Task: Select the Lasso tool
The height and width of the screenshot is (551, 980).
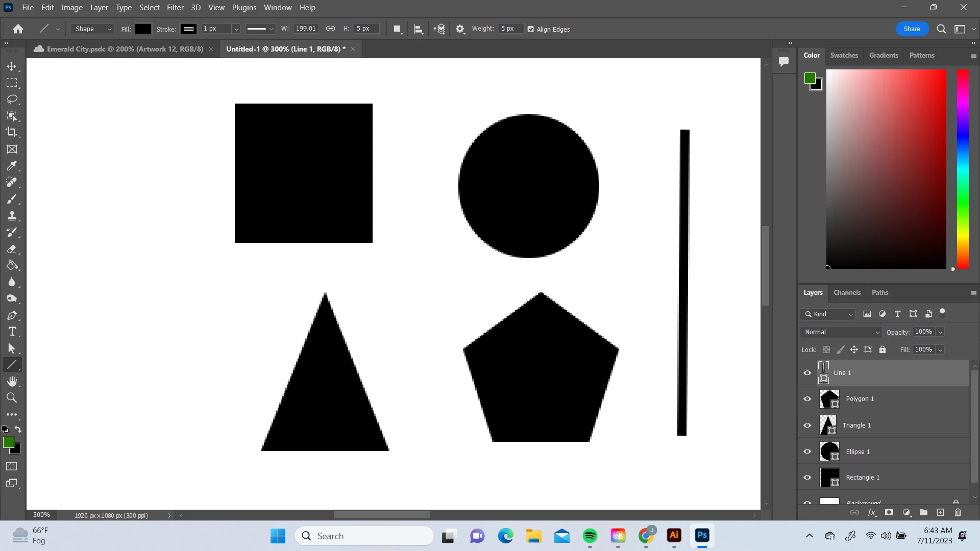Action: click(12, 99)
